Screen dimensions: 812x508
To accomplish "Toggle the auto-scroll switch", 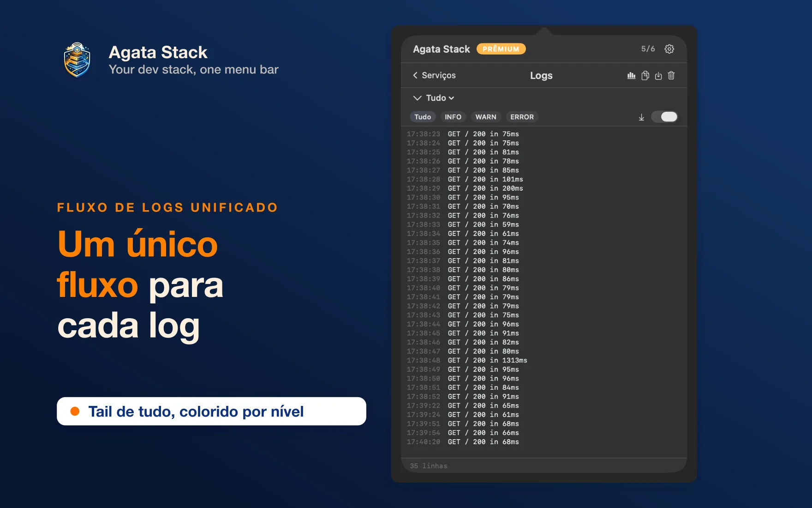I will coord(664,117).
